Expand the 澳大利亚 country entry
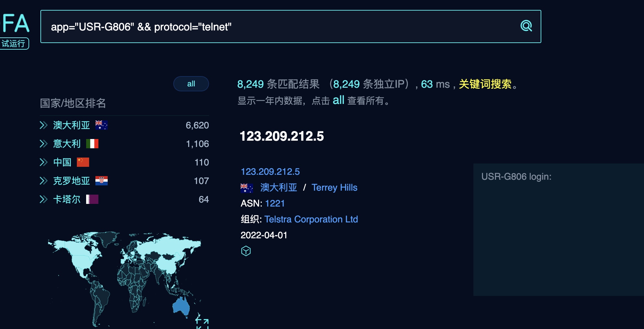Screen dimensions: 644x329 (x=43, y=125)
